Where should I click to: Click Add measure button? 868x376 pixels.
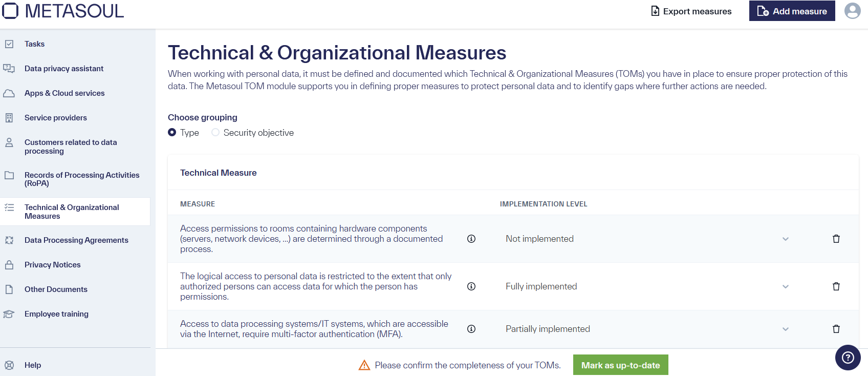(x=792, y=11)
